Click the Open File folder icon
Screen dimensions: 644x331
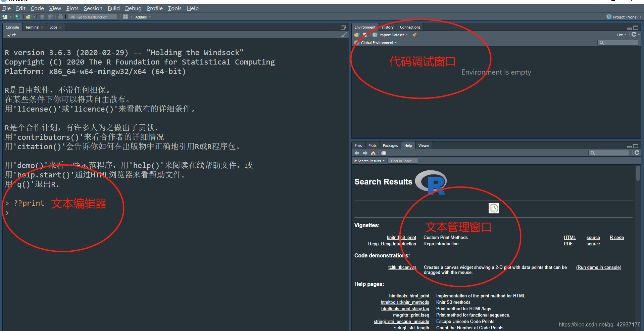pos(28,17)
